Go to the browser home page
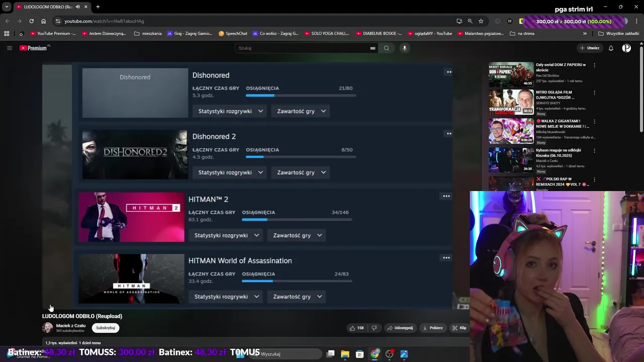The height and width of the screenshot is (362, 644). [x=43, y=21]
